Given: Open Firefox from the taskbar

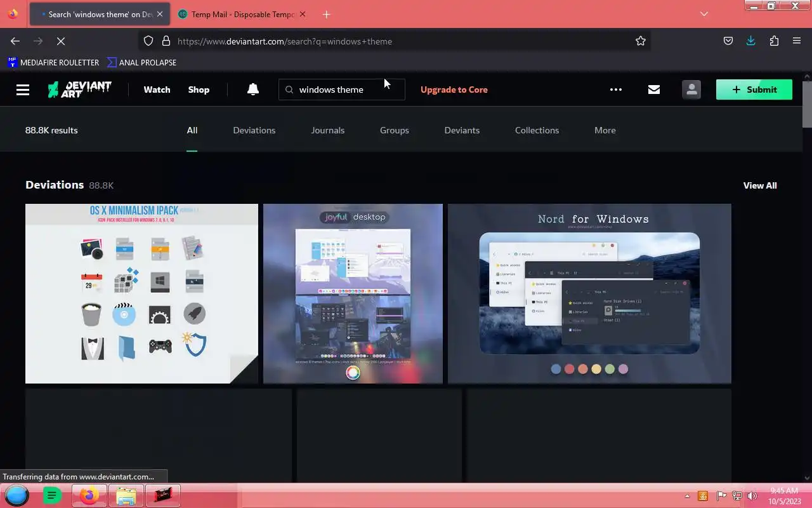Looking at the screenshot, I should (x=89, y=495).
